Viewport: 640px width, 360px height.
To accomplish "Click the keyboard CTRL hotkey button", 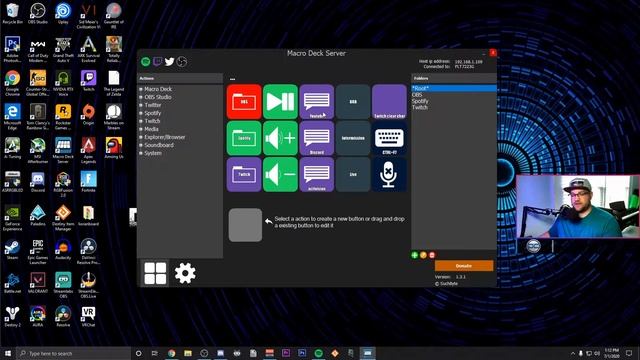I will (x=389, y=138).
